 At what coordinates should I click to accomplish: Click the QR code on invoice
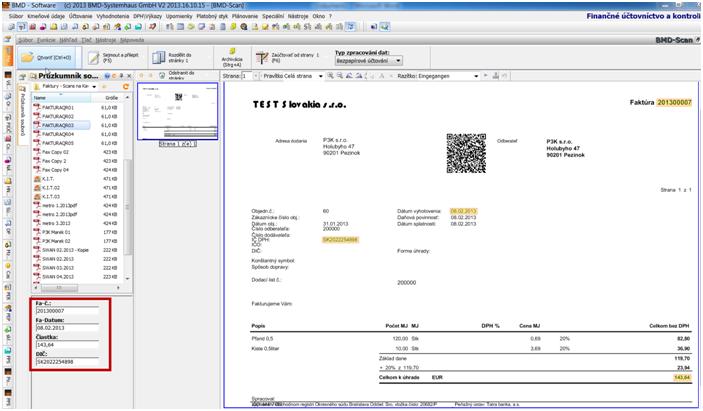click(466, 153)
